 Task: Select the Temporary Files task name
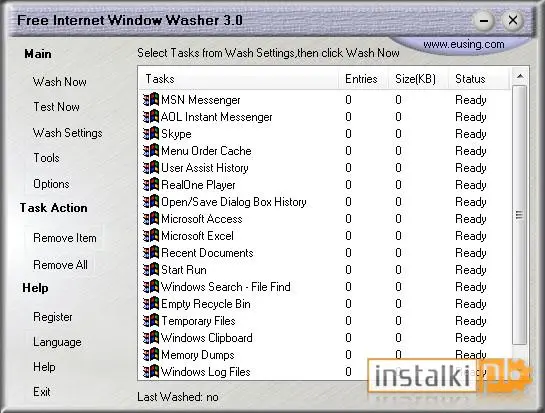point(198,322)
